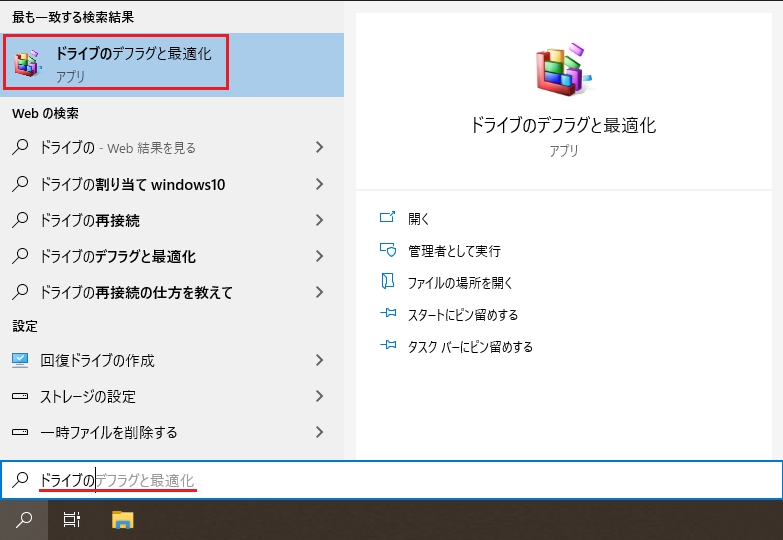
Task: Click 管理者として実行 text link
Action: [x=454, y=251]
